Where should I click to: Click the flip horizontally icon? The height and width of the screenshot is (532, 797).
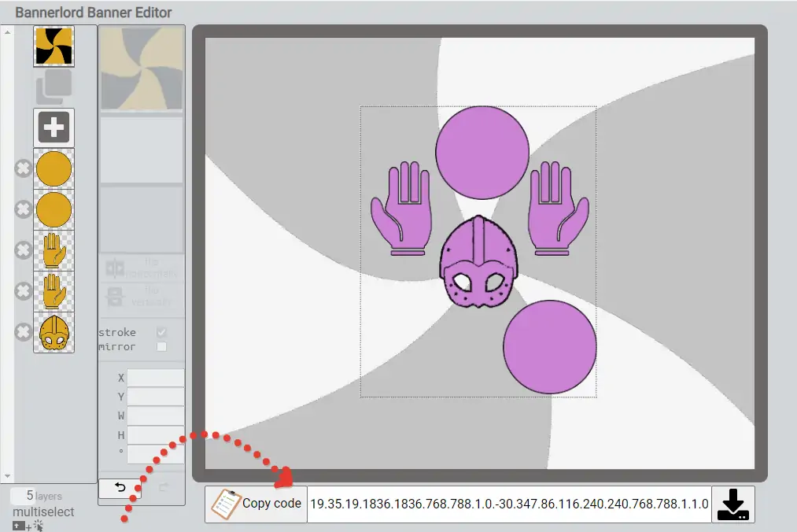116,268
